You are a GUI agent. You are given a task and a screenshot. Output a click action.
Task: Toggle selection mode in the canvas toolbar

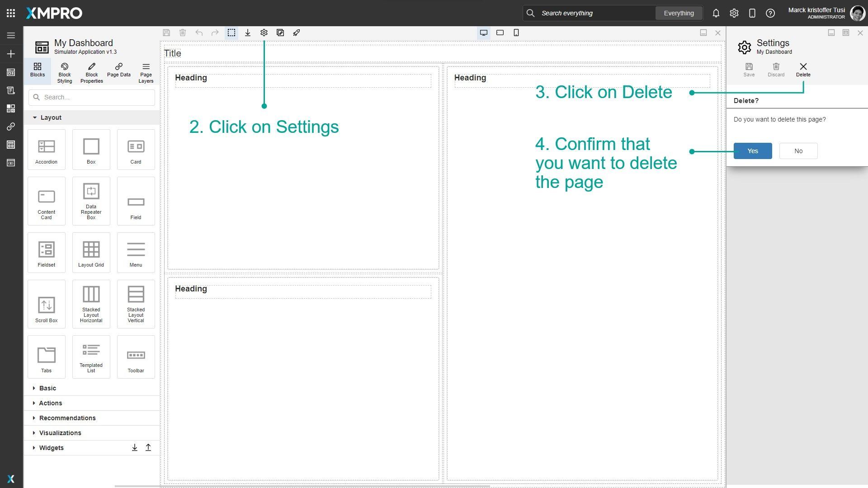pyautogui.click(x=231, y=33)
